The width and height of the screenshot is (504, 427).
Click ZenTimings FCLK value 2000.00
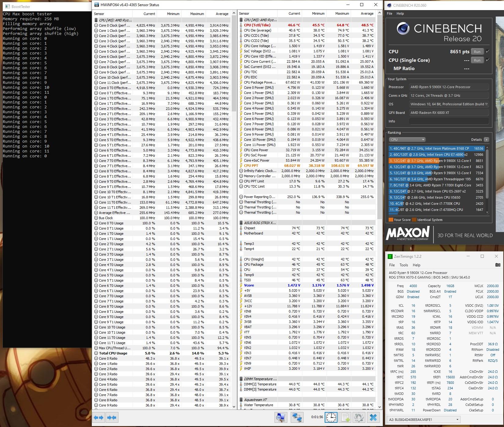click(x=493, y=291)
